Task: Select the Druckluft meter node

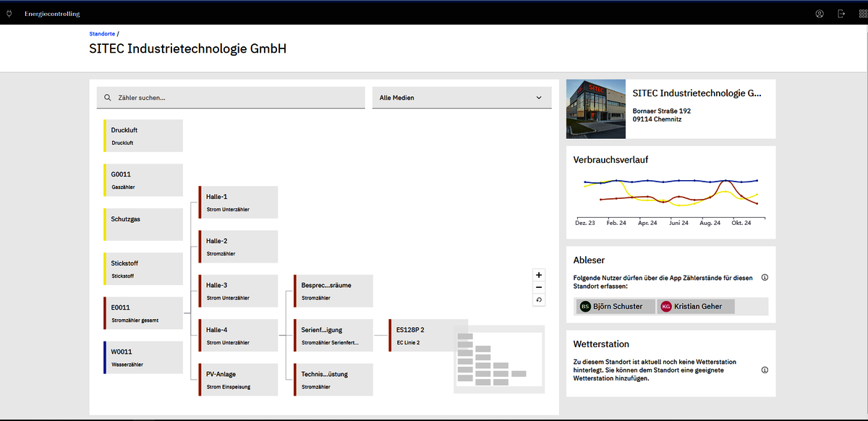Action: point(143,135)
